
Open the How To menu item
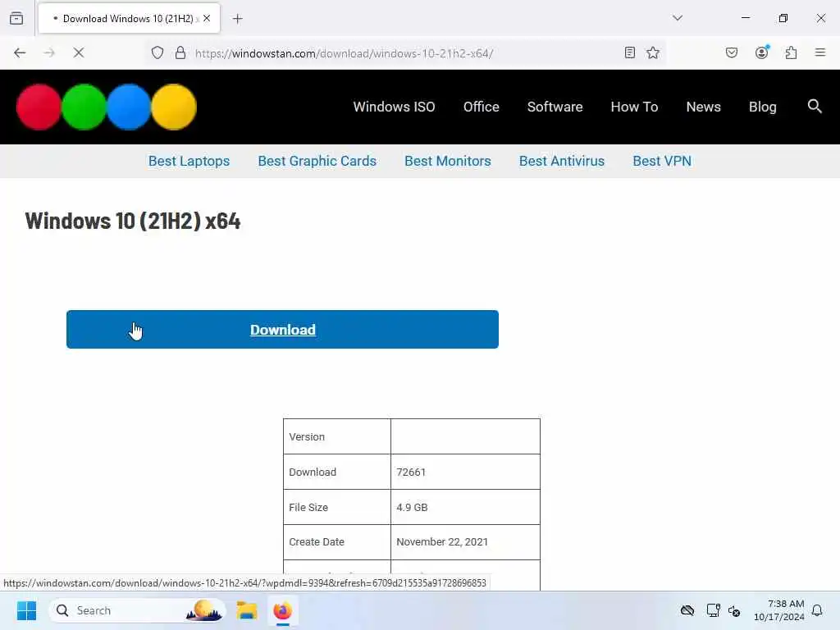(634, 107)
